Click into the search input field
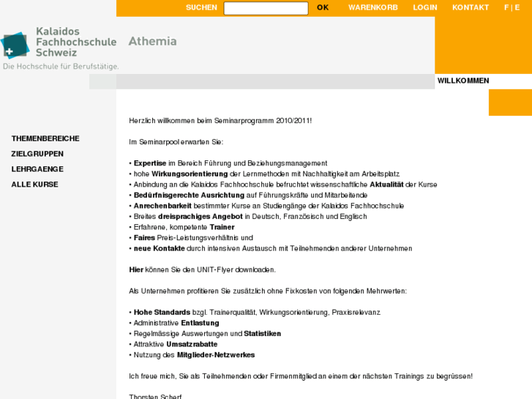 point(266,8)
